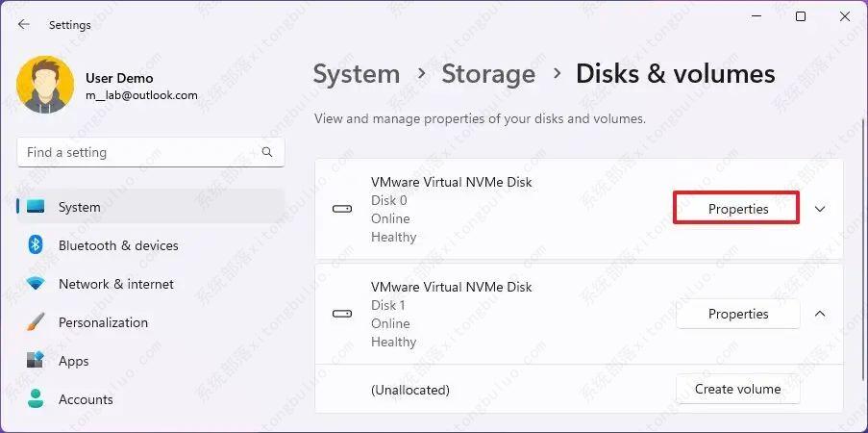Go to the Storage breadcrumb
This screenshot has height=433, width=868.
pyautogui.click(x=488, y=74)
